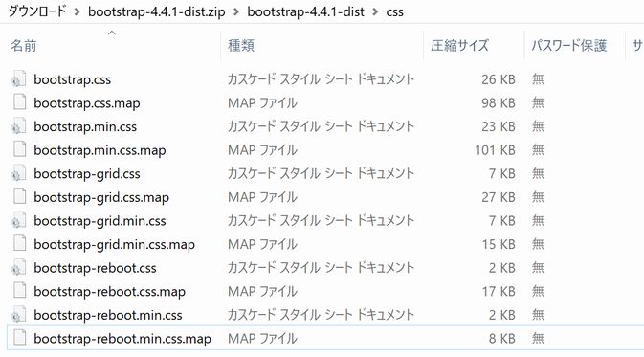Image resolution: width=644 pixels, height=357 pixels.
Task: Click the 98 KB compressed size value
Action: tap(499, 102)
